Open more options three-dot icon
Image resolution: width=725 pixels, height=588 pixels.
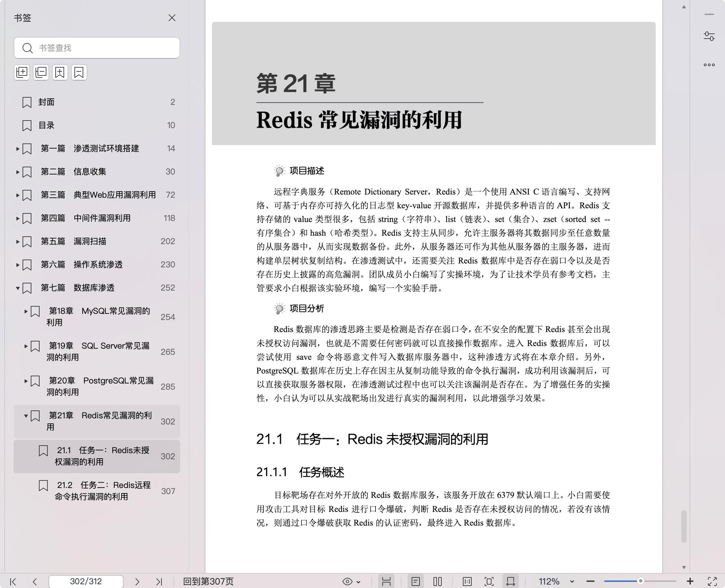709,65
